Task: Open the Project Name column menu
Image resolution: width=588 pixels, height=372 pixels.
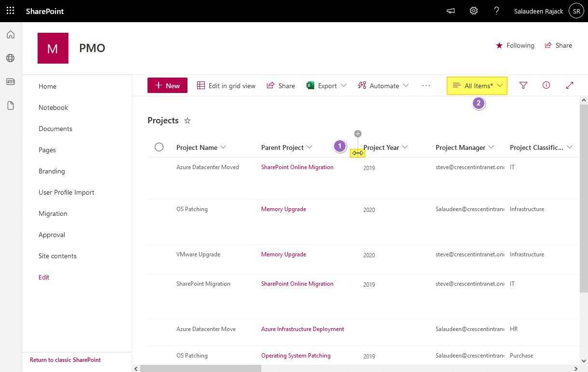Action: 201,147
